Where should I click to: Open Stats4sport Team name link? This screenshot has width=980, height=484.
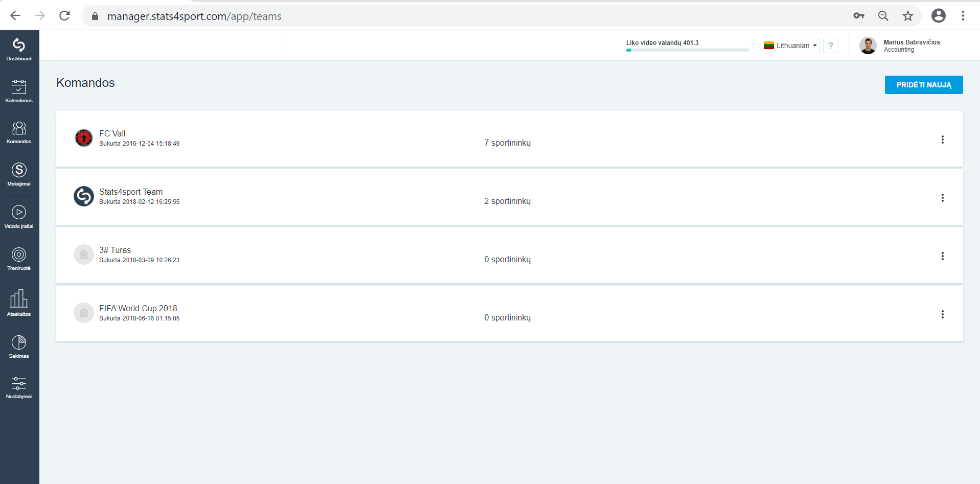pyautogui.click(x=131, y=192)
